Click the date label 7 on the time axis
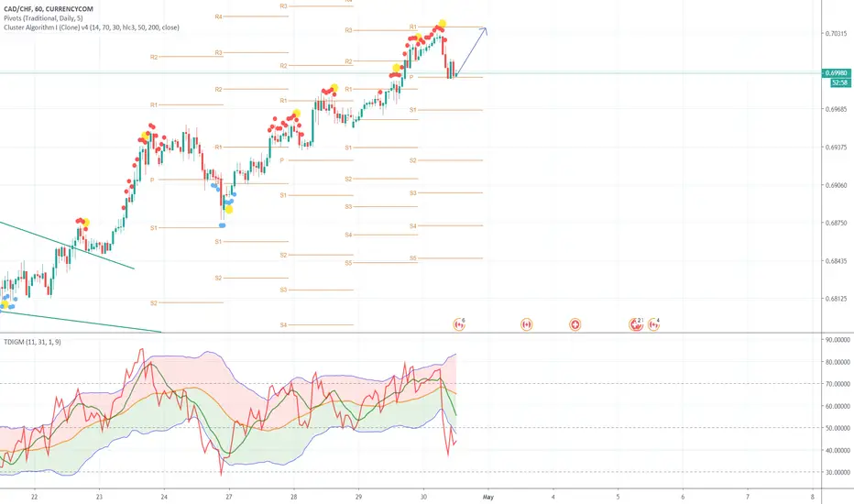 pyautogui.click(x=748, y=497)
